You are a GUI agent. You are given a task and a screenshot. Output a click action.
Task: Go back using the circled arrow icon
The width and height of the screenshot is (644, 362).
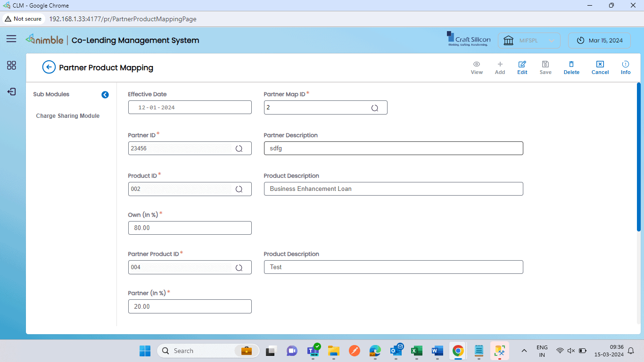(49, 67)
